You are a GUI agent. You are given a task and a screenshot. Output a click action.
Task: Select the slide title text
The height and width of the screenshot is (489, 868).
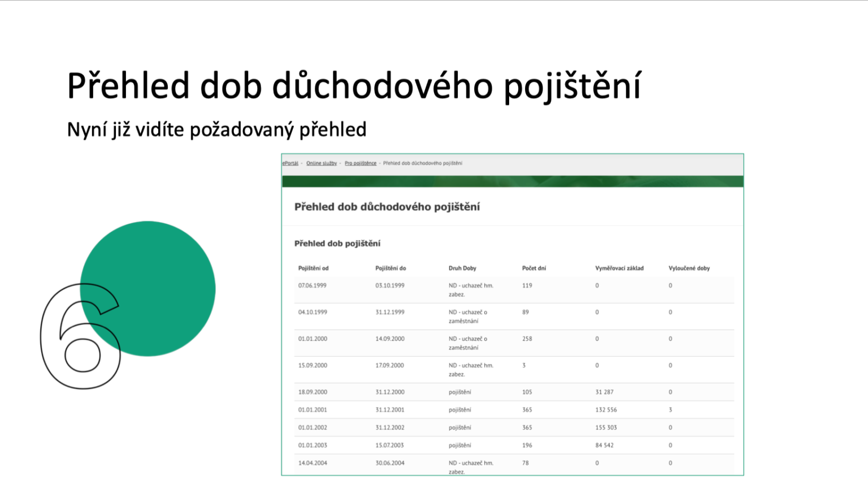354,86
